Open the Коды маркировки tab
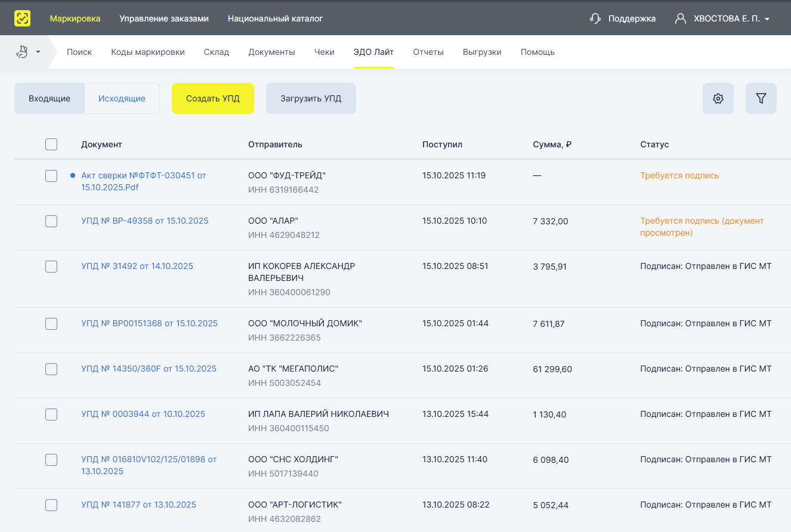 pos(148,52)
